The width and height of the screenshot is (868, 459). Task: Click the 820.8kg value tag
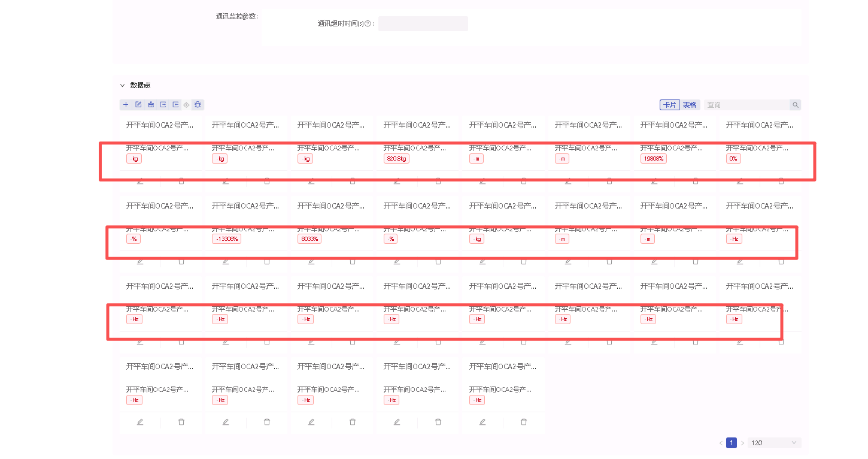(396, 159)
